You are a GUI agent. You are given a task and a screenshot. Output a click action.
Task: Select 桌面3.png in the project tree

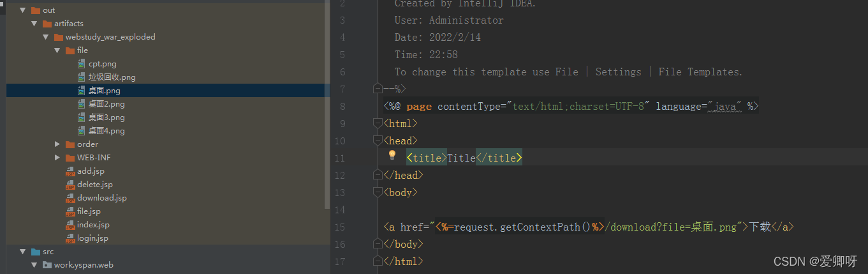point(107,118)
